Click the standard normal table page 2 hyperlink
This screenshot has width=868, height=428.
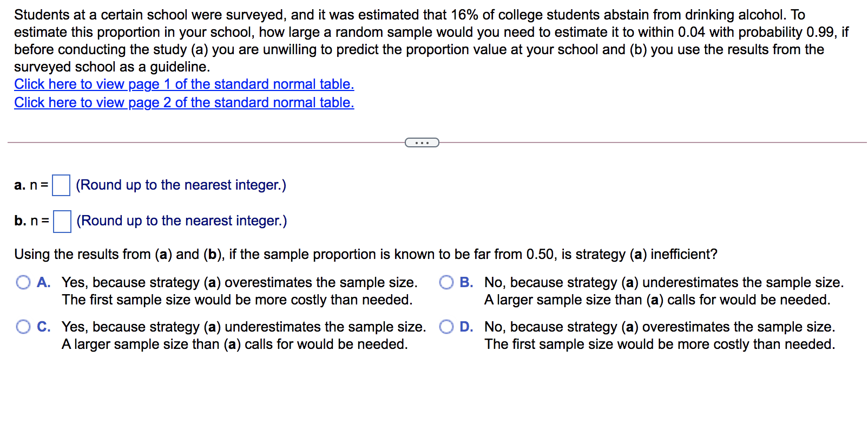[x=184, y=102]
